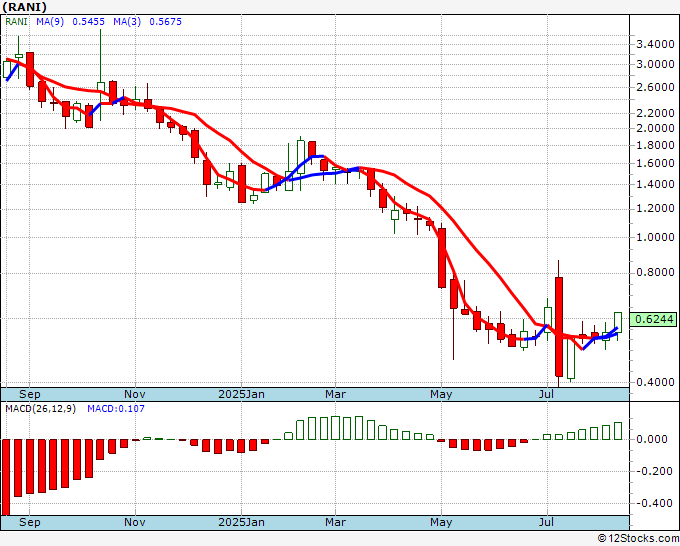This screenshot has width=680, height=546.
Task: Click the 2.0000 price axis label
Action: point(655,128)
